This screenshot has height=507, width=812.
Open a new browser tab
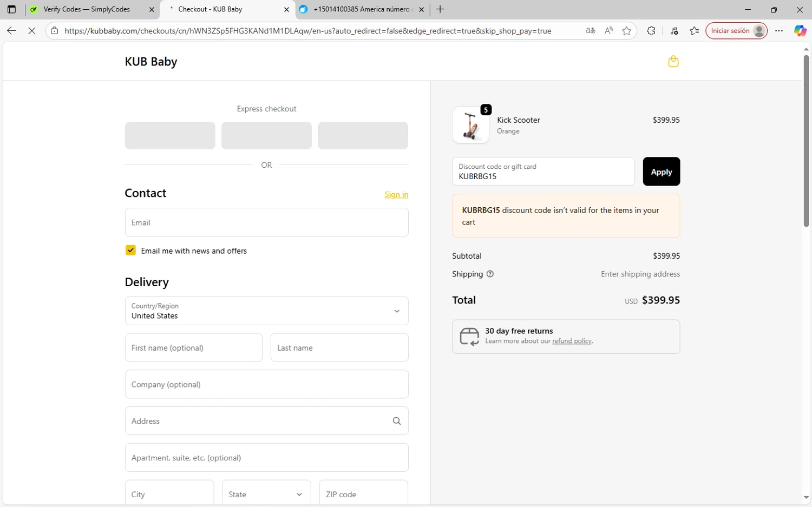[x=440, y=9]
